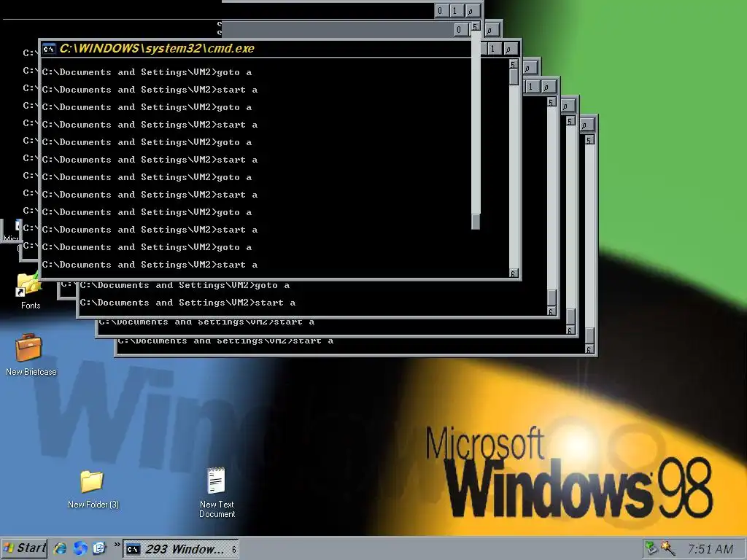The image size is (747, 560).
Task: Click the magic wand tray icon
Action: (668, 548)
